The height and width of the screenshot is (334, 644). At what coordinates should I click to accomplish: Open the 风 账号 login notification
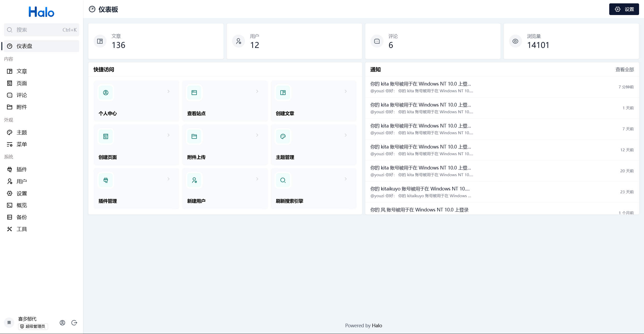pyautogui.click(x=502, y=209)
